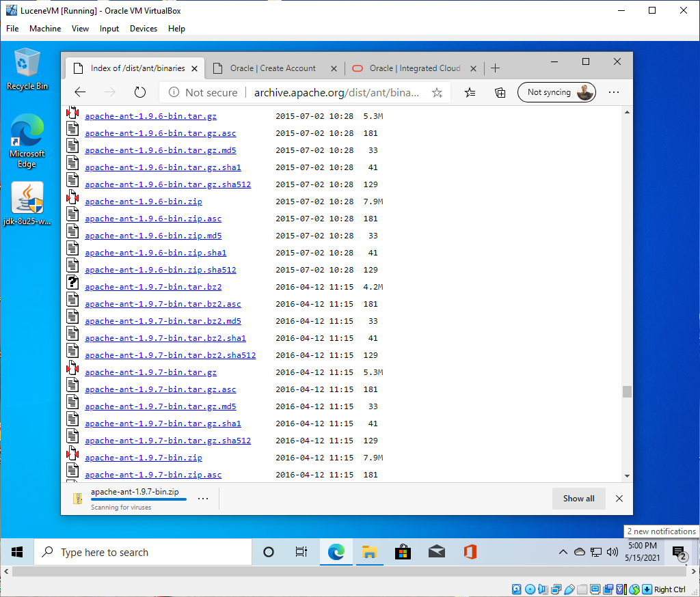Add page to favorites star icon
The width and height of the screenshot is (700, 597).
(437, 92)
